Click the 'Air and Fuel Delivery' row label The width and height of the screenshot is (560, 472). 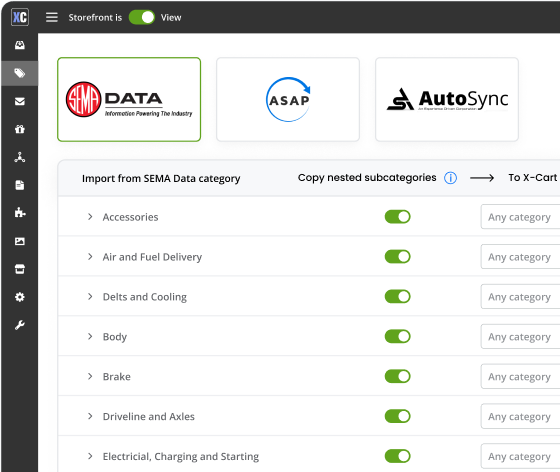coord(152,257)
